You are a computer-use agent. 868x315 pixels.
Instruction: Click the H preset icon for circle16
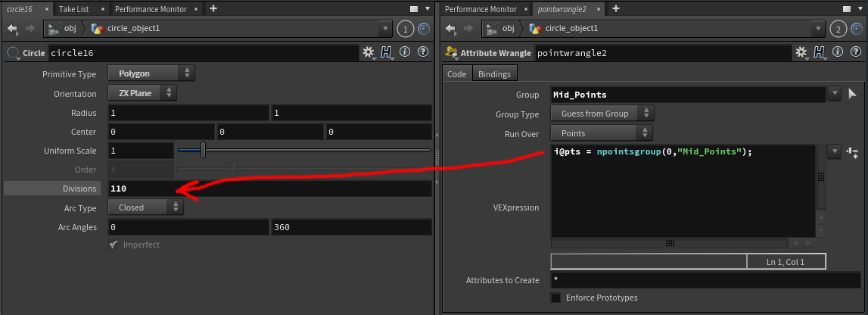coord(387,52)
